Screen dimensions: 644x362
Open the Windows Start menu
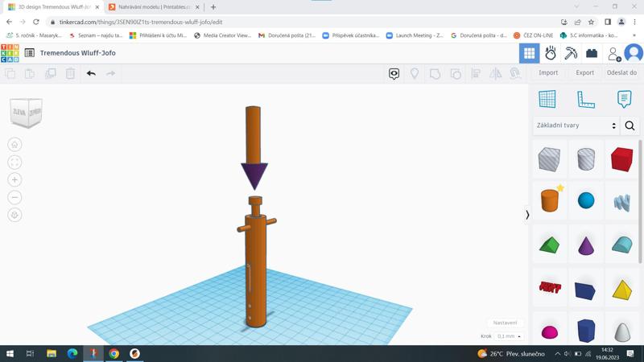(x=10, y=353)
